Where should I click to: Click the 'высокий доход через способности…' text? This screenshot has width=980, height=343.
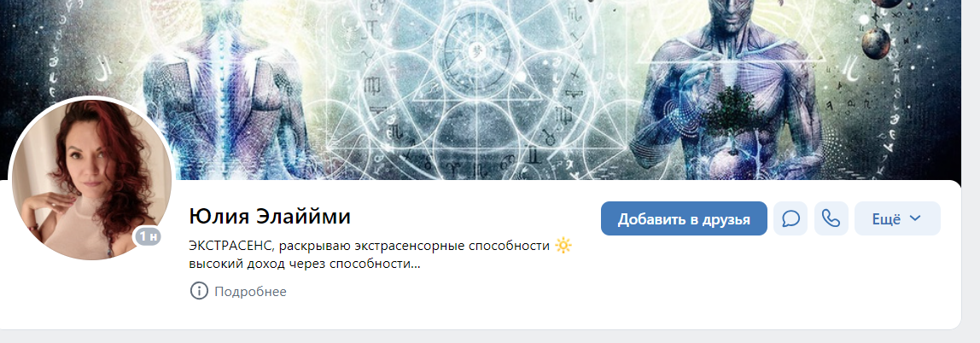tap(305, 265)
